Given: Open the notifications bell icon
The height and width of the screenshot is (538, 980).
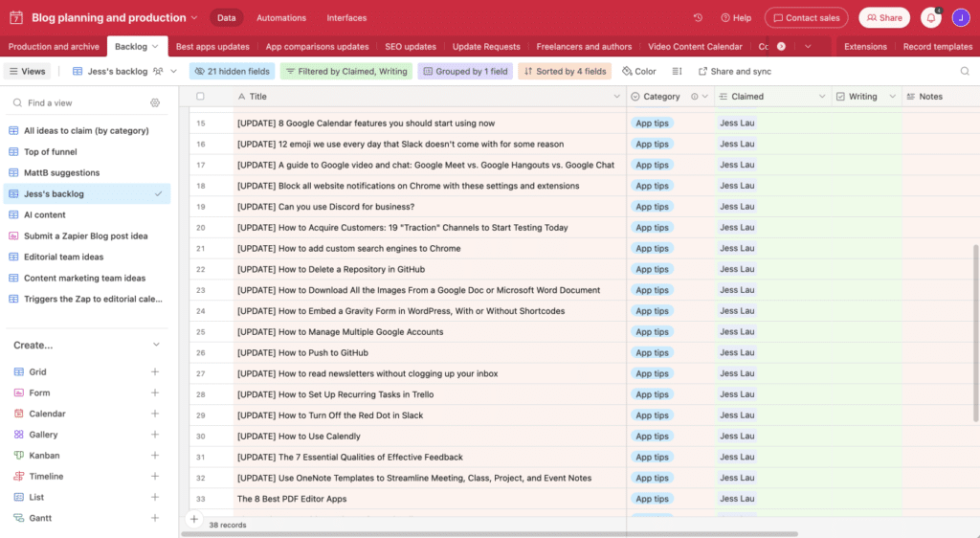Looking at the screenshot, I should (x=930, y=17).
